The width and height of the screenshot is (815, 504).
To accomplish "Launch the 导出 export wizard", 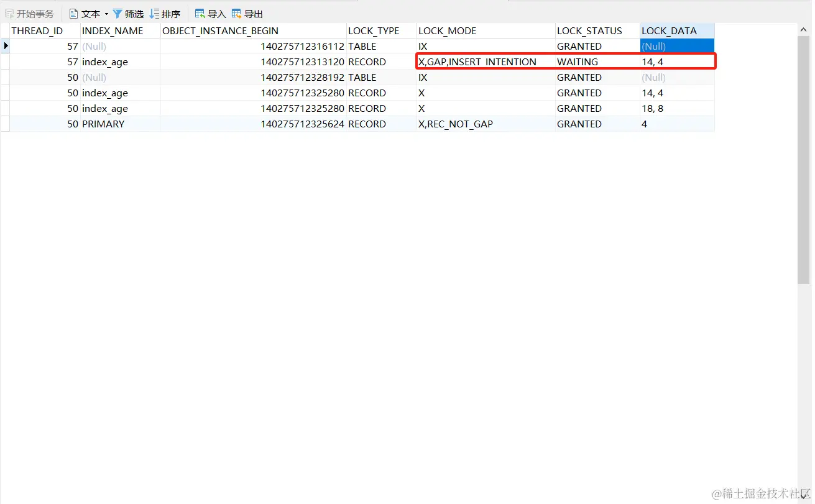I will pyautogui.click(x=247, y=14).
